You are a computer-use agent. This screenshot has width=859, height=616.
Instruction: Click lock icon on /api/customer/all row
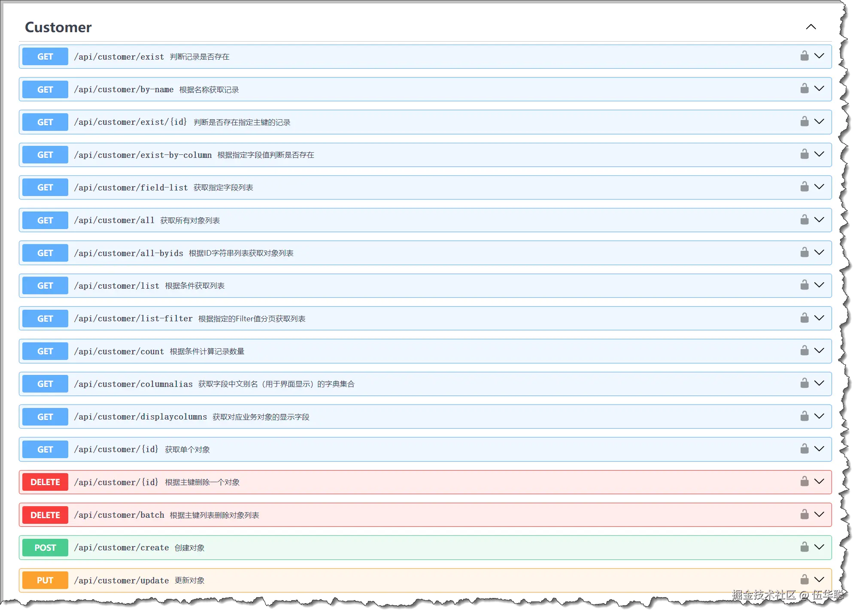coord(804,220)
